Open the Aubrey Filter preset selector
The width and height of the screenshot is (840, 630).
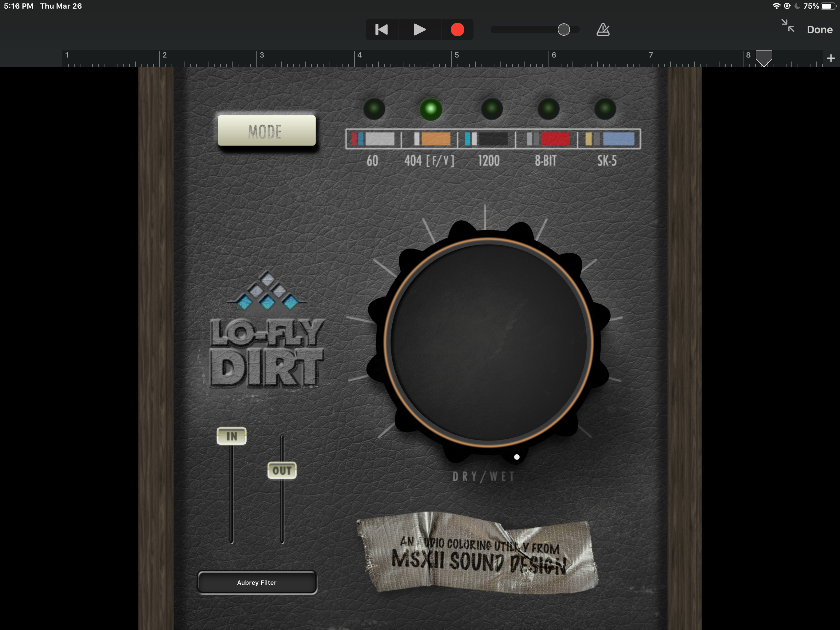pyautogui.click(x=257, y=582)
